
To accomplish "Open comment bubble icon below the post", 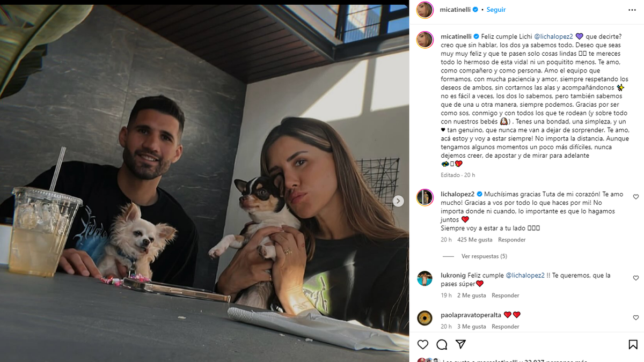I will click(442, 344).
